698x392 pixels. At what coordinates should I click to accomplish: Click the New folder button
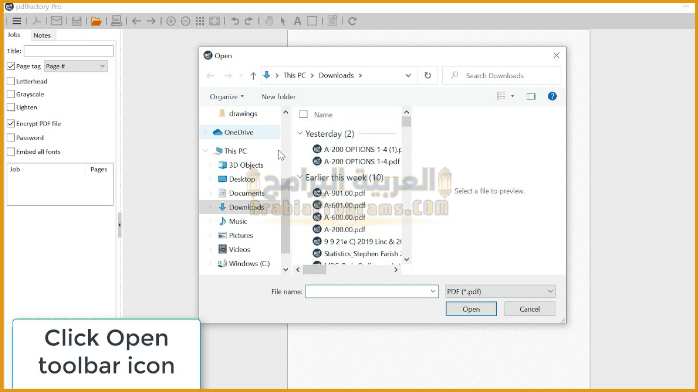278,97
